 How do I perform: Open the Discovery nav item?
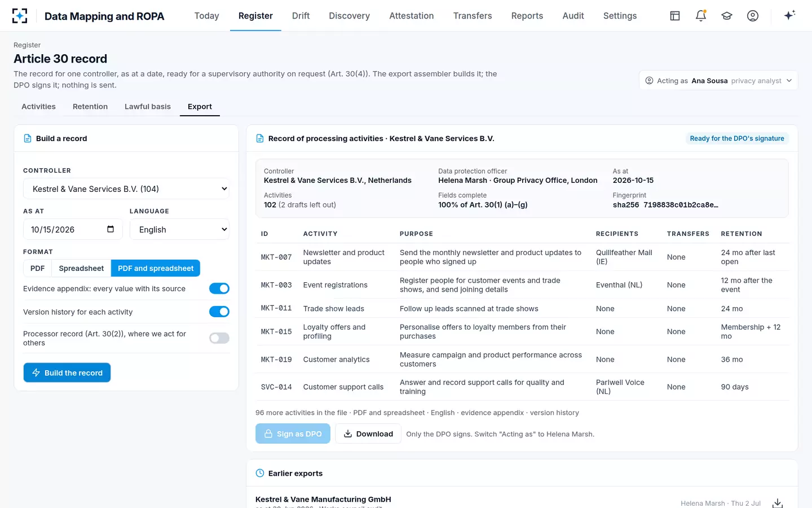coord(350,16)
